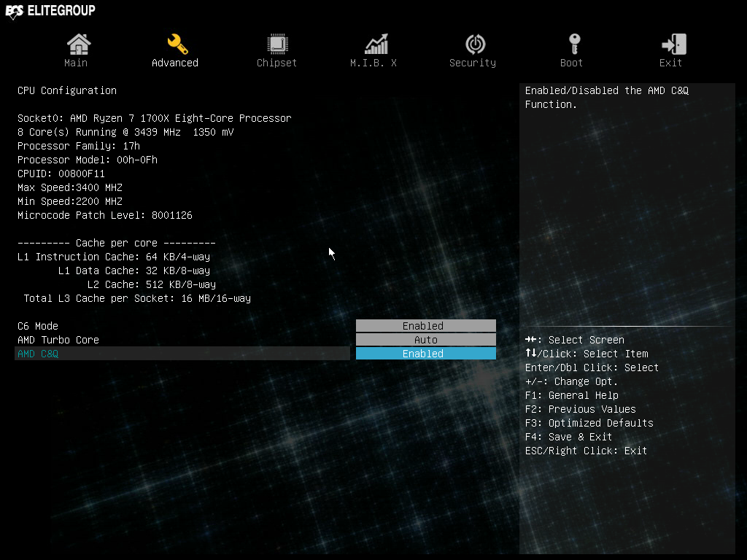The image size is (747, 560).
Task: Click the ECS Elitegroup logo
Action: pyautogui.click(x=50, y=11)
